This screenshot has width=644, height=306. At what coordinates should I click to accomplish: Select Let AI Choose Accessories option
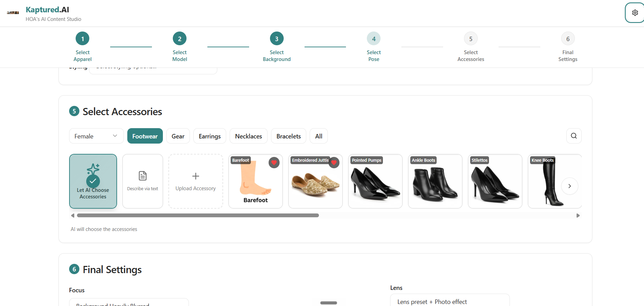[x=93, y=181]
